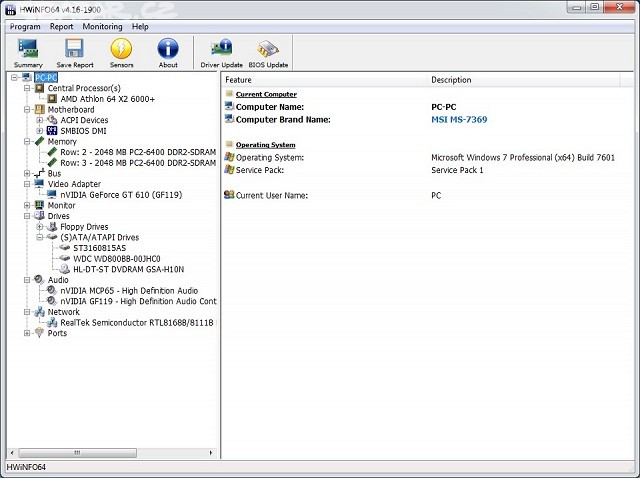
Task: Expand the ACPI Devices node
Action: (40, 120)
